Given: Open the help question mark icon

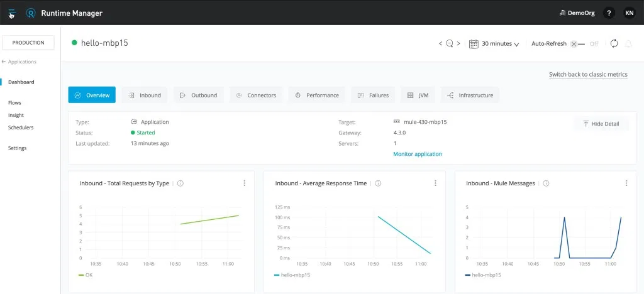Looking at the screenshot, I should coord(608,13).
